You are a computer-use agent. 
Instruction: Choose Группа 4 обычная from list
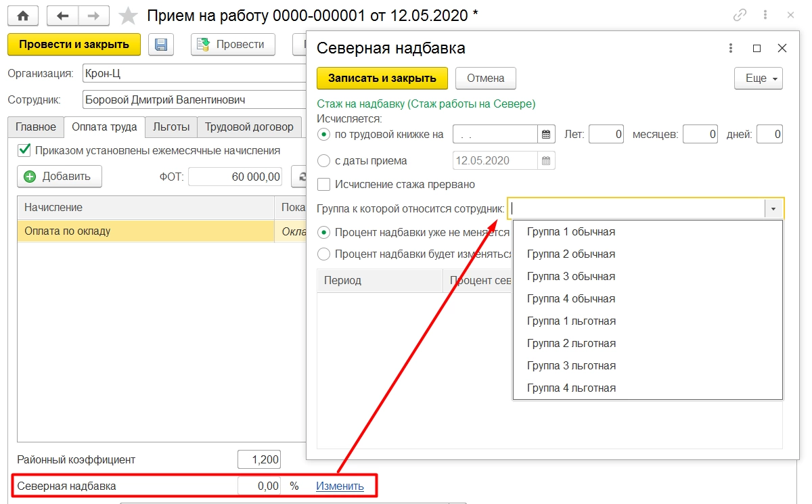click(648, 299)
